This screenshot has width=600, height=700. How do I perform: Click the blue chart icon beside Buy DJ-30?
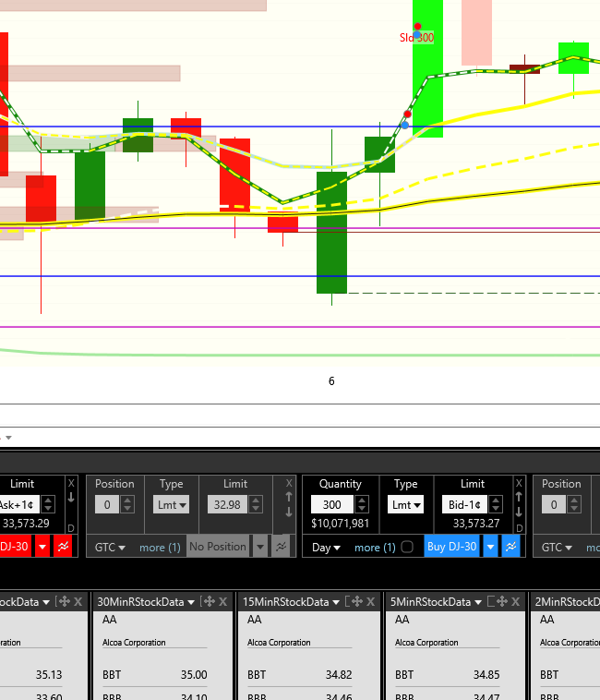510,547
